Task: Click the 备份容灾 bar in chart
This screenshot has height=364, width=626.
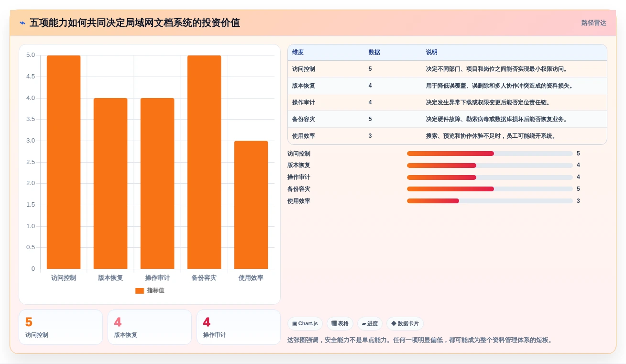Action: pos(204,162)
